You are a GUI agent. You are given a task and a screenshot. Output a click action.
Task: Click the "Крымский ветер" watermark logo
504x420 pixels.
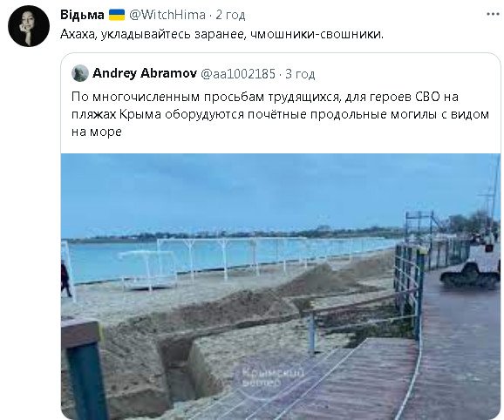[x=269, y=377]
